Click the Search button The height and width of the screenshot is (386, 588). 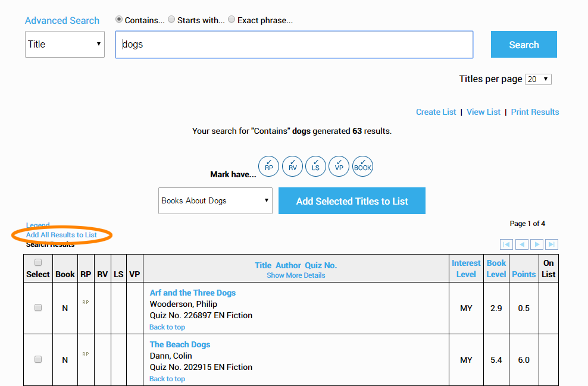pyautogui.click(x=524, y=45)
